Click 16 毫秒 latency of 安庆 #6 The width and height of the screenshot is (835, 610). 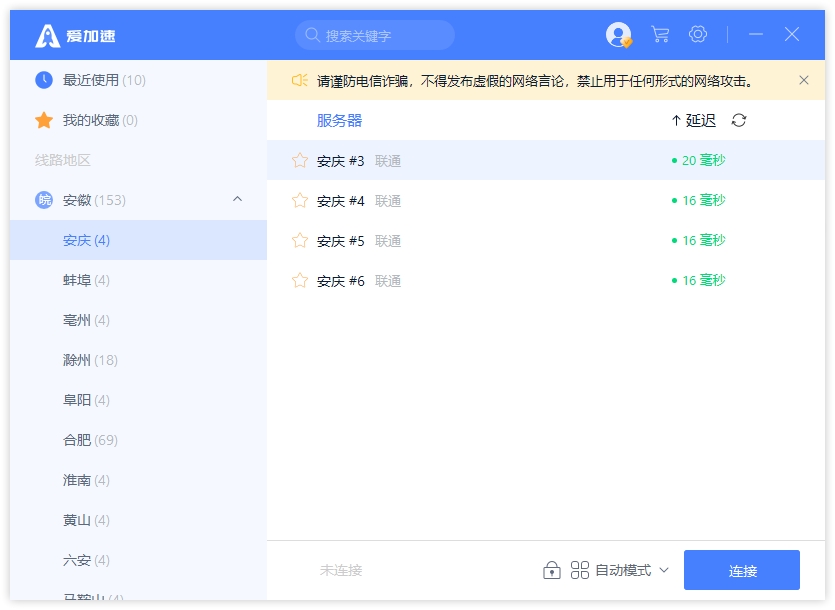(703, 280)
